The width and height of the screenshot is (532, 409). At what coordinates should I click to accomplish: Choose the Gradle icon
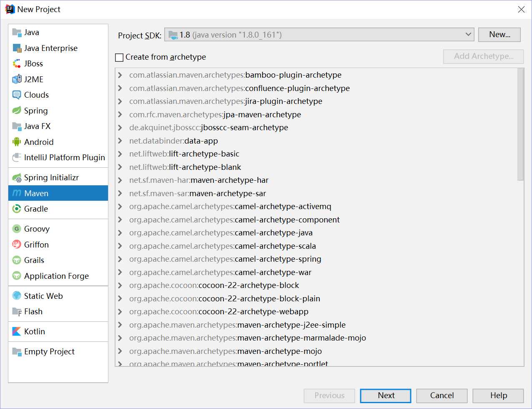pyautogui.click(x=17, y=209)
